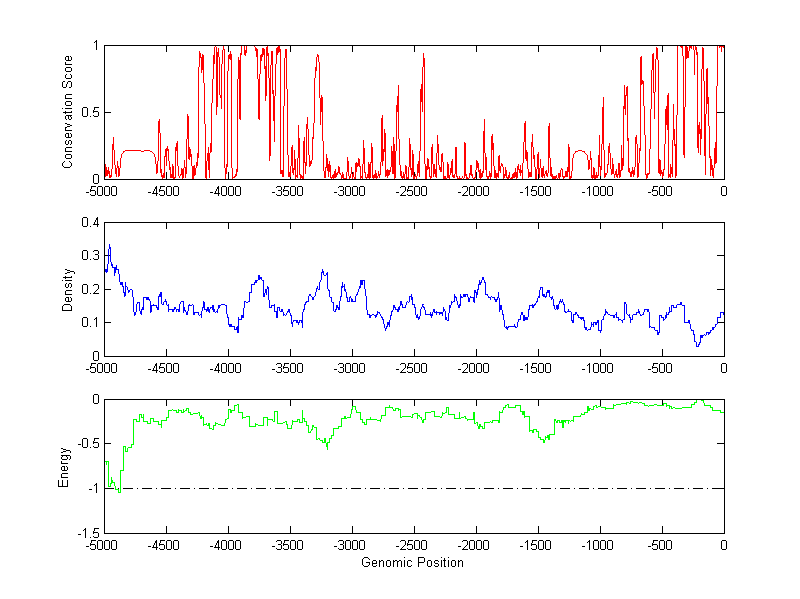The width and height of the screenshot is (800, 599).
Task: Select the "0.5" tick of Conservation Score axis
Action: 90,112
